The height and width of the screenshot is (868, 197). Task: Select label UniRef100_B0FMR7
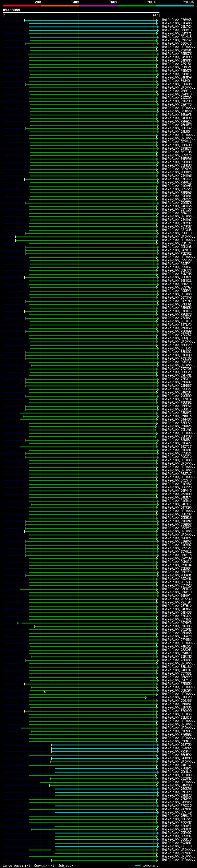[176, 538]
